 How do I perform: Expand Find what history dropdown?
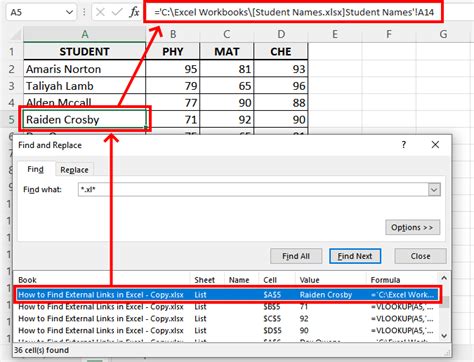(434, 190)
